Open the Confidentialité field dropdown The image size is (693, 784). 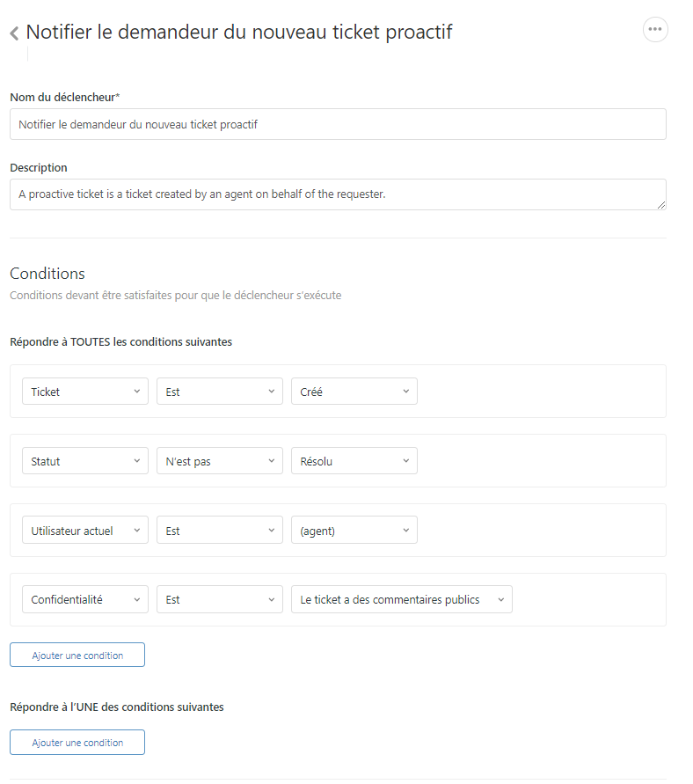click(85, 600)
